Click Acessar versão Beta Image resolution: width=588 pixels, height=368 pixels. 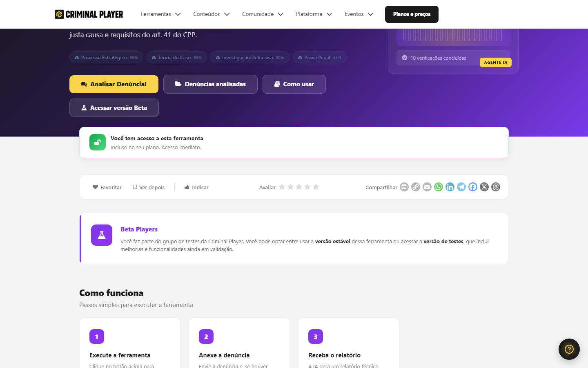pos(114,108)
